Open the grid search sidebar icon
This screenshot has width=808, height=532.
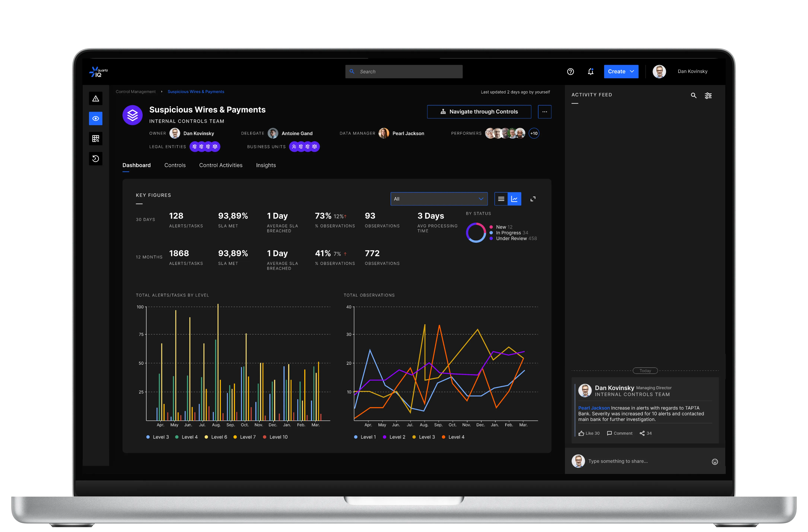tap(96, 138)
